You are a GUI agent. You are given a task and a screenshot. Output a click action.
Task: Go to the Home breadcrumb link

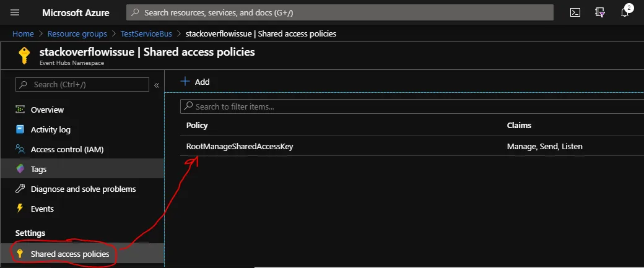[x=23, y=33]
